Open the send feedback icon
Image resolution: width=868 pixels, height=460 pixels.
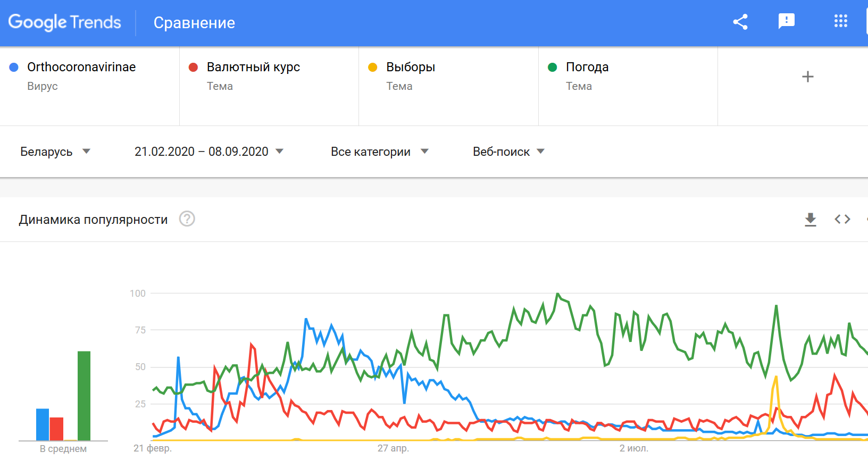click(786, 21)
